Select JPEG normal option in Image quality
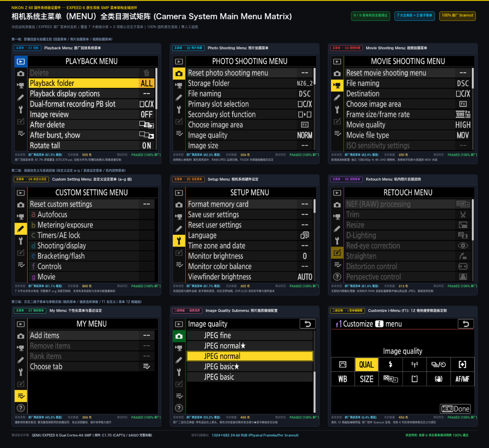Image resolution: width=489 pixels, height=448 pixels. (250, 356)
